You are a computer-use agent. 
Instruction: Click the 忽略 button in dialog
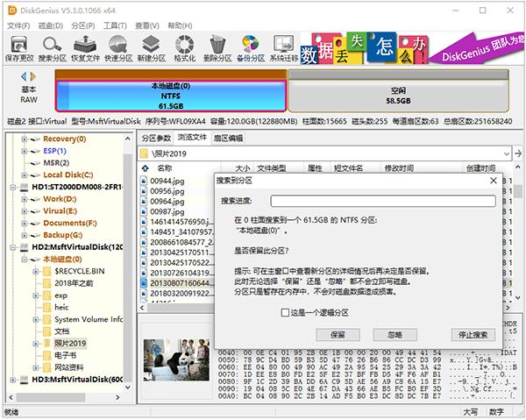(395, 334)
